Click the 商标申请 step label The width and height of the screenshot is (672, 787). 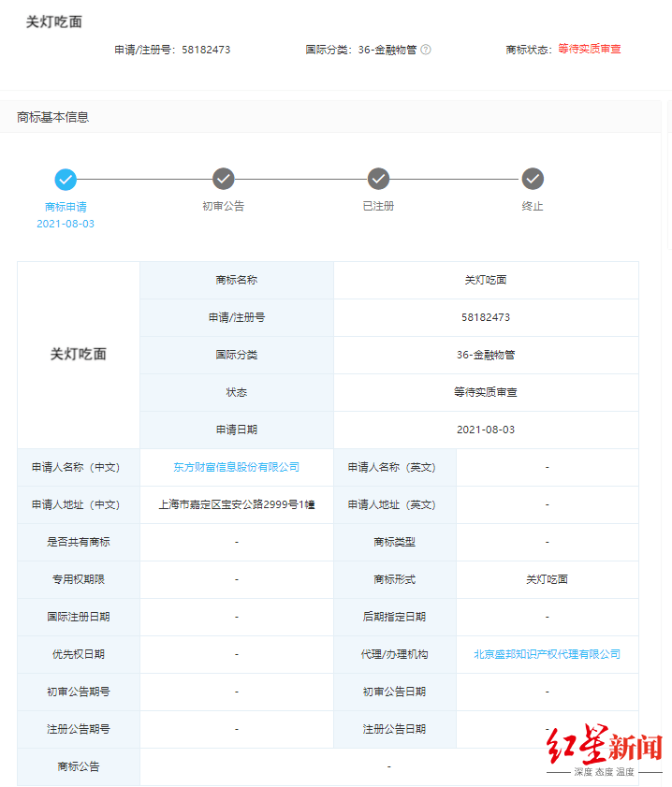coord(66,206)
